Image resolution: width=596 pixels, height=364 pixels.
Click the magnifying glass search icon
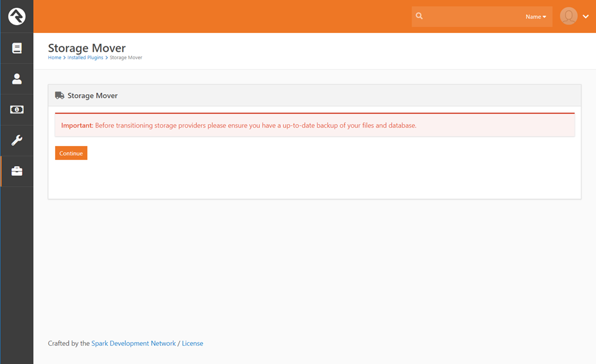(x=419, y=16)
